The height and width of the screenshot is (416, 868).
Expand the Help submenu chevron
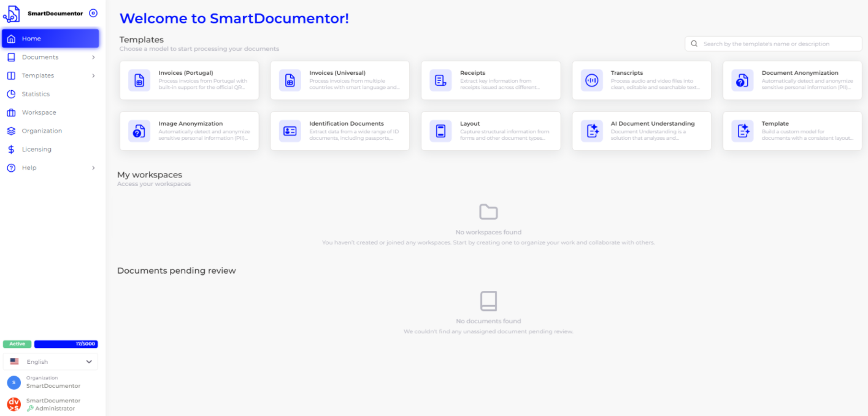click(x=93, y=168)
